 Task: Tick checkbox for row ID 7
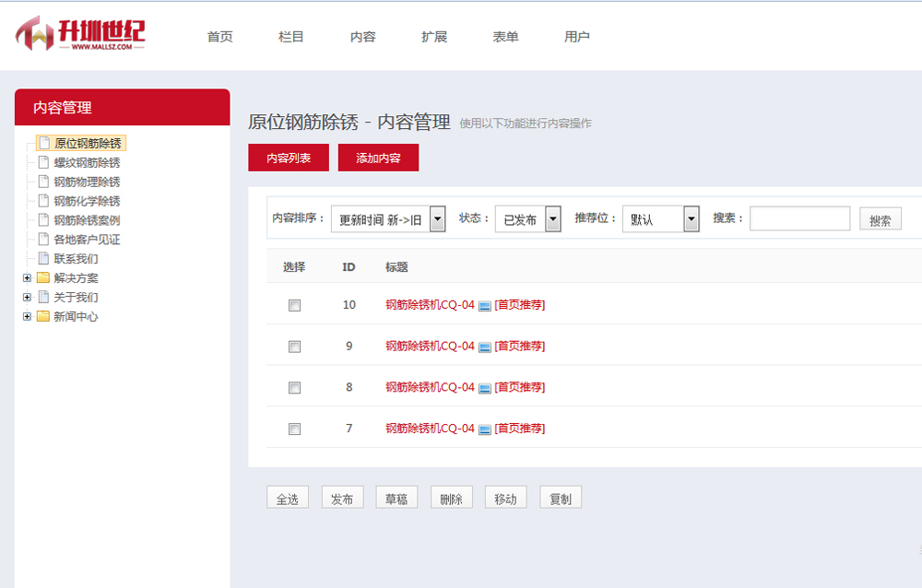click(x=295, y=429)
